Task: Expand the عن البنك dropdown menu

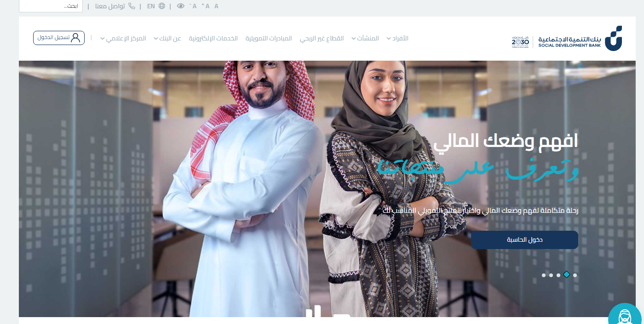Action: [167, 38]
